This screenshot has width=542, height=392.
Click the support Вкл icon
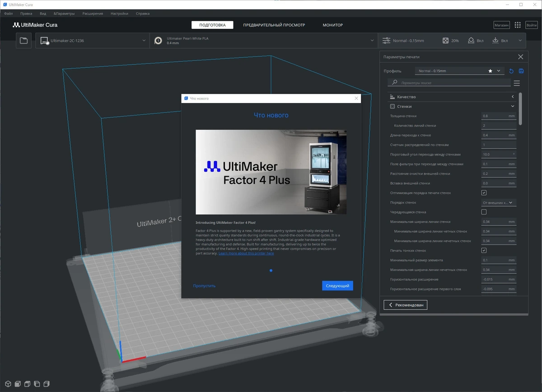tap(471, 41)
